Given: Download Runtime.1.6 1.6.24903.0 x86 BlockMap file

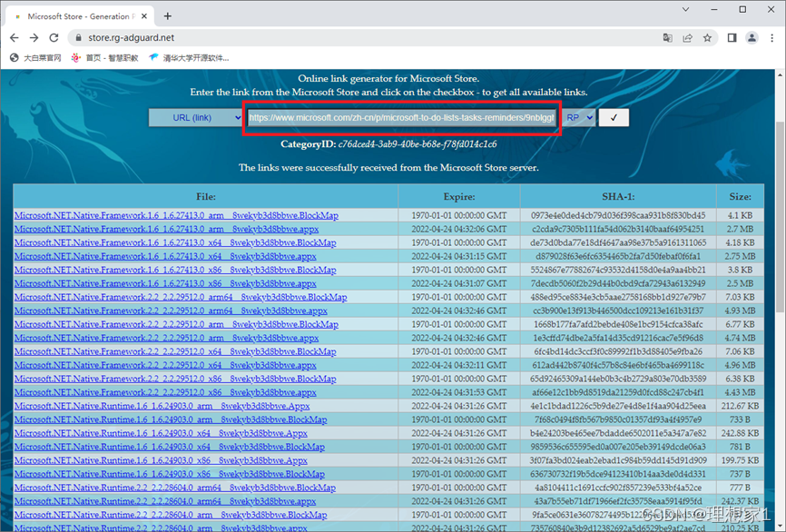Looking at the screenshot, I should (170, 474).
